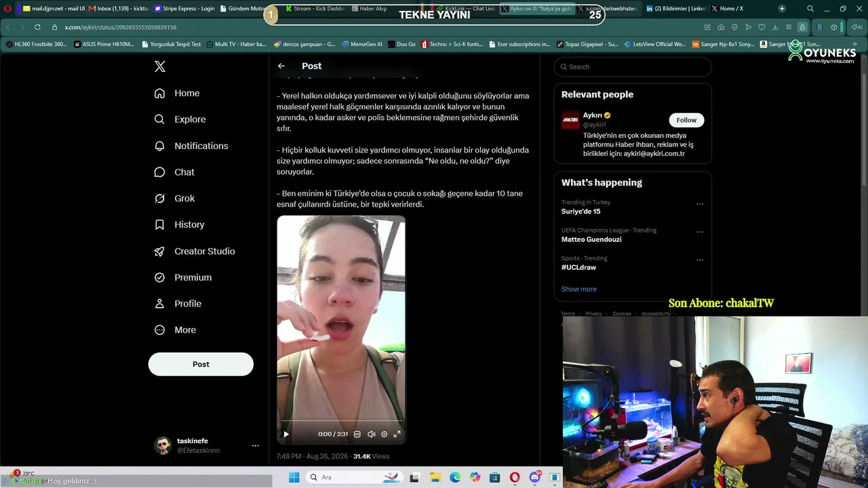Open the video settings gear
868x488 pixels.
pyautogui.click(x=384, y=434)
